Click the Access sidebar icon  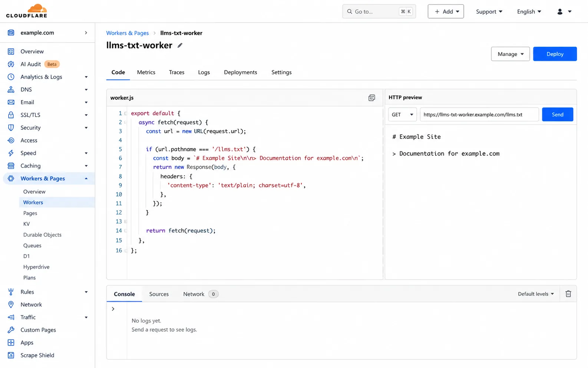pos(11,140)
